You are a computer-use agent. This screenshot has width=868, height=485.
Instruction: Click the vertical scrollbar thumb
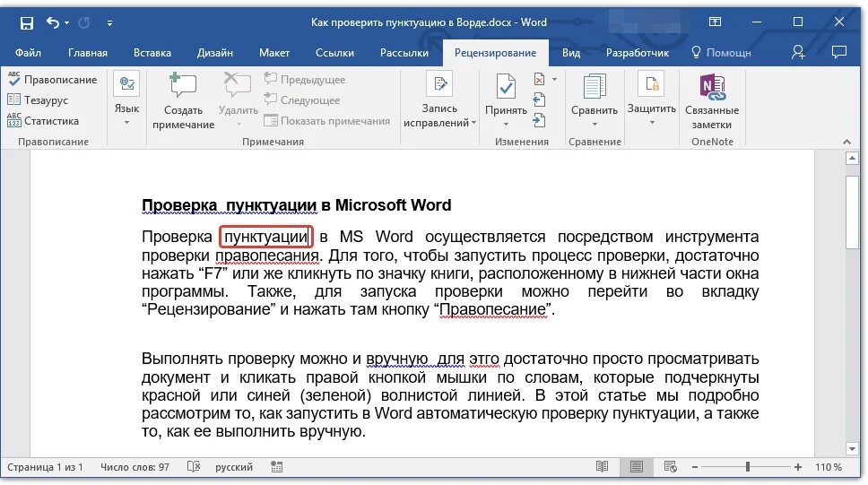click(852, 212)
